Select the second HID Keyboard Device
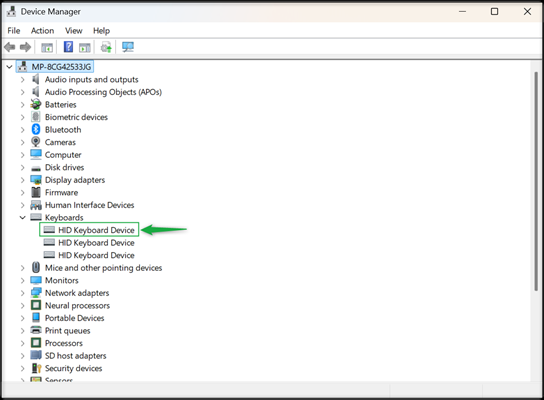The width and height of the screenshot is (544, 400). point(96,242)
